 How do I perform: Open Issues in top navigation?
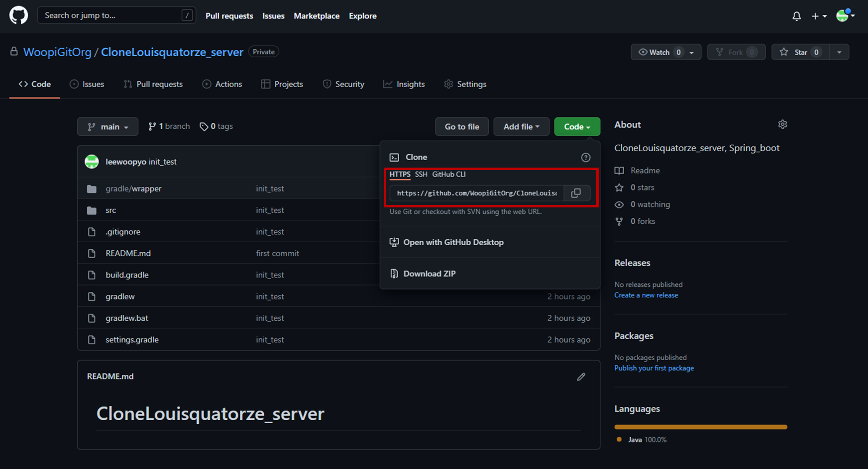(x=273, y=16)
